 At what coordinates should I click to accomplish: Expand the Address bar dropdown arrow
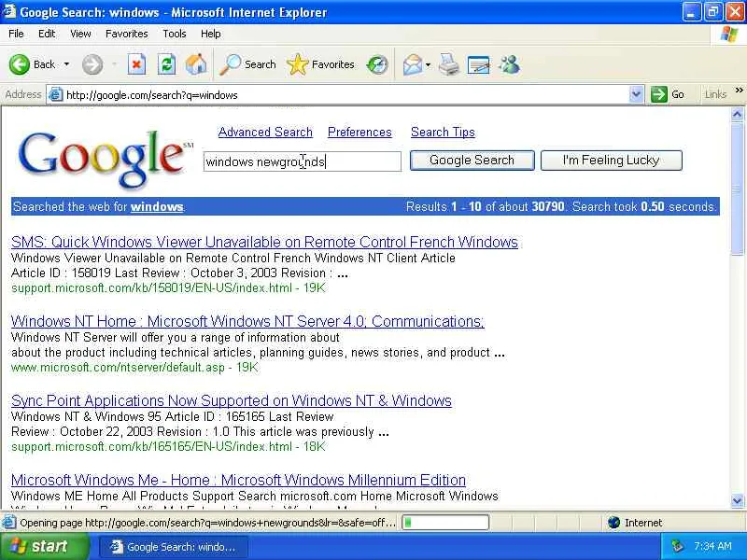click(x=636, y=94)
